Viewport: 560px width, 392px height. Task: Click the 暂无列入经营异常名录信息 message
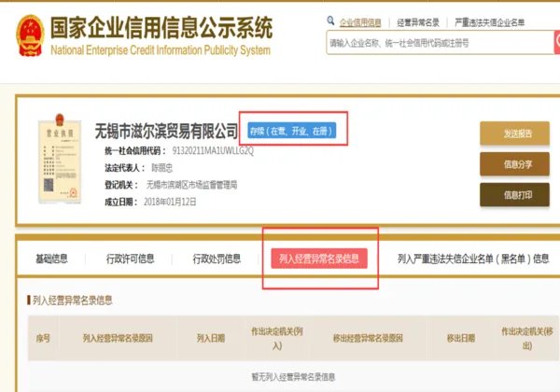293,377
